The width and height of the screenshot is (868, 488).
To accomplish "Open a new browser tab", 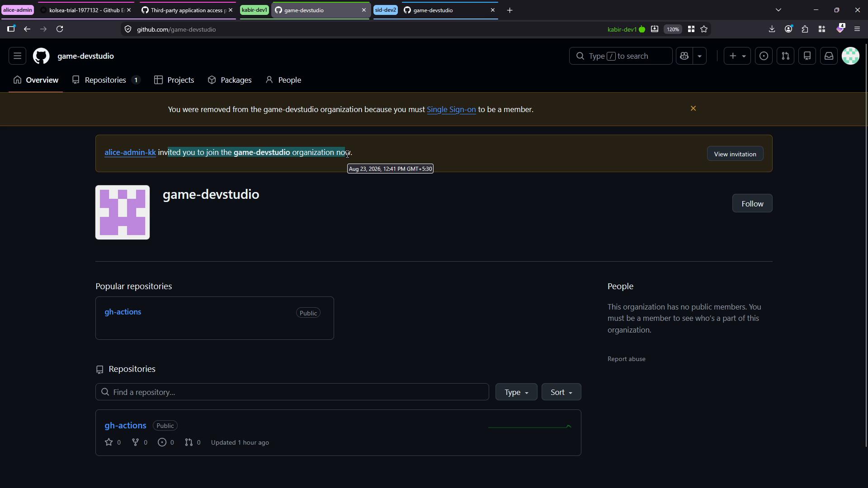I will [509, 10].
